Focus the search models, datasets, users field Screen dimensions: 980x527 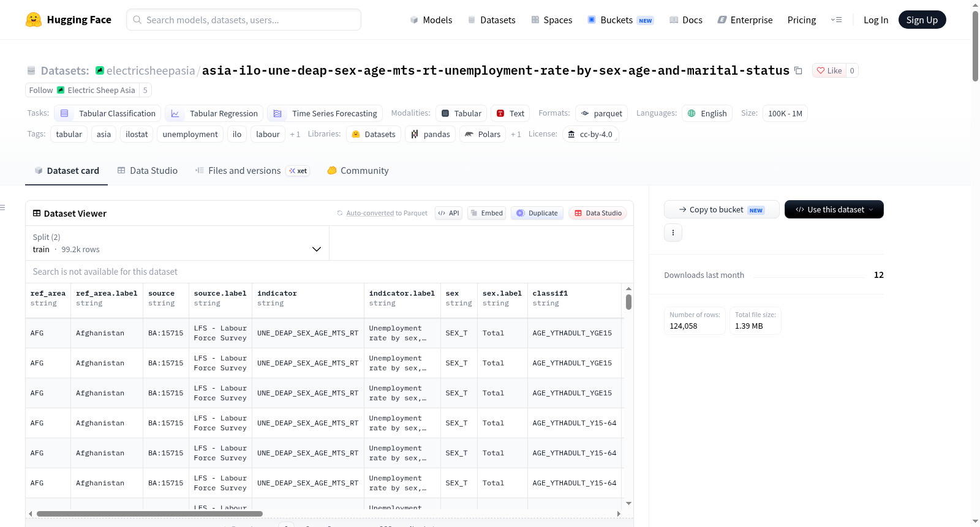click(244, 20)
